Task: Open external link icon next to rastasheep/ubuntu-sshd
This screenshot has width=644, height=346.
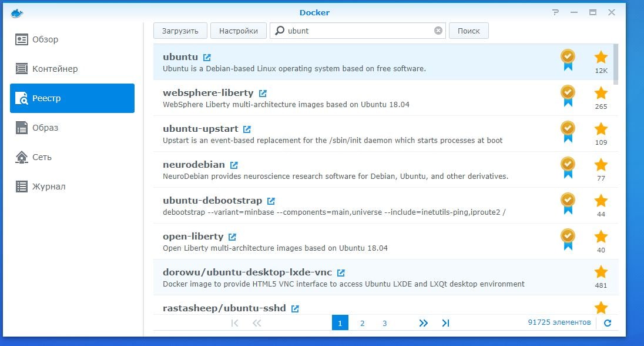Action: click(295, 308)
